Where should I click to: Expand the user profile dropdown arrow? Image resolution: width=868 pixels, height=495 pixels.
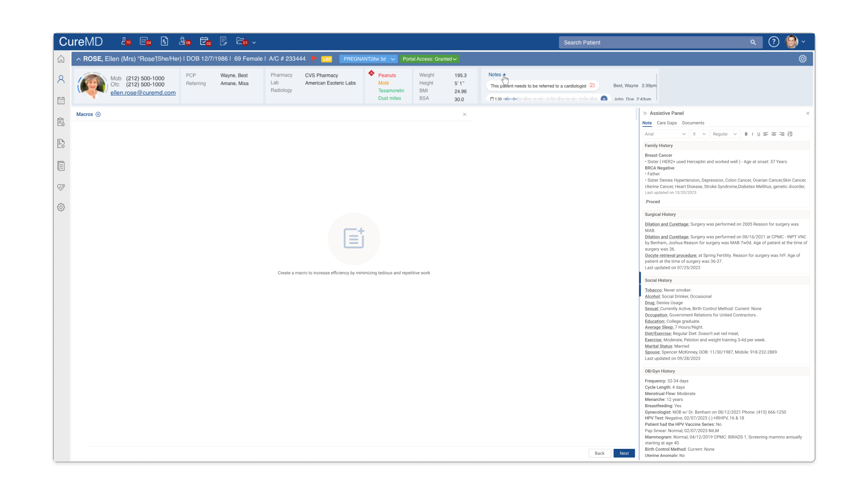(803, 42)
